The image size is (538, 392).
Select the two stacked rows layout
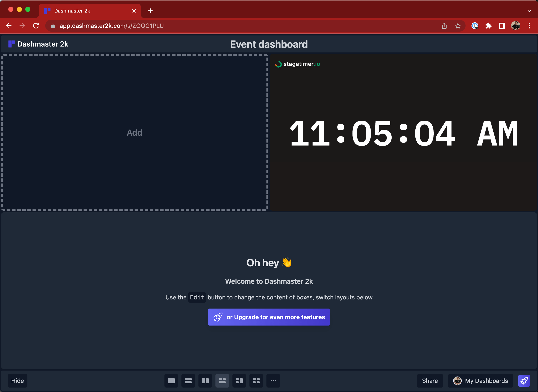(188, 381)
